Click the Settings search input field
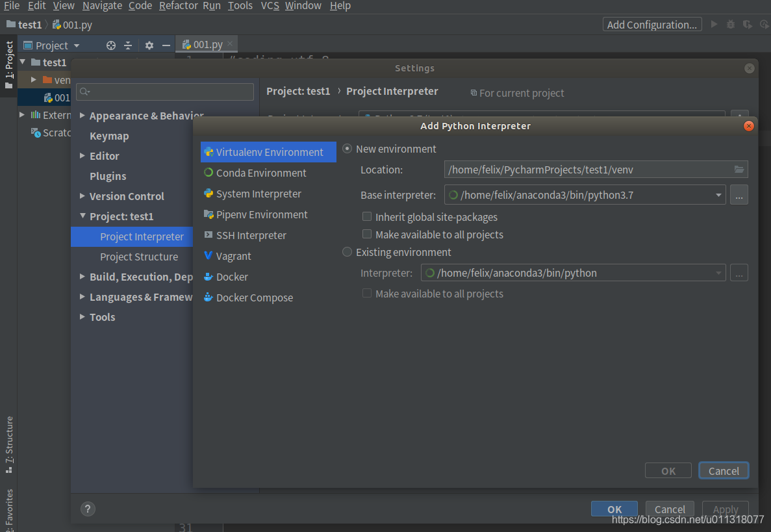The image size is (771, 532). (165, 92)
